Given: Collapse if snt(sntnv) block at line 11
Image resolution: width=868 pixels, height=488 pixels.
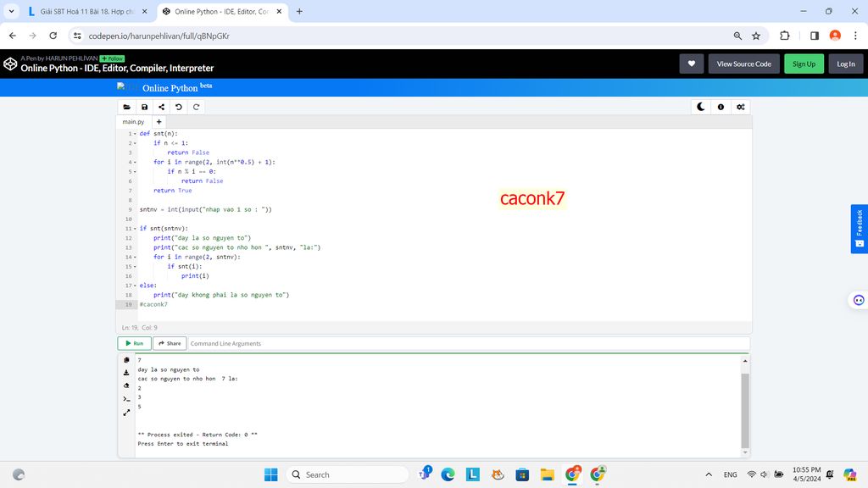Looking at the screenshot, I should pos(135,229).
